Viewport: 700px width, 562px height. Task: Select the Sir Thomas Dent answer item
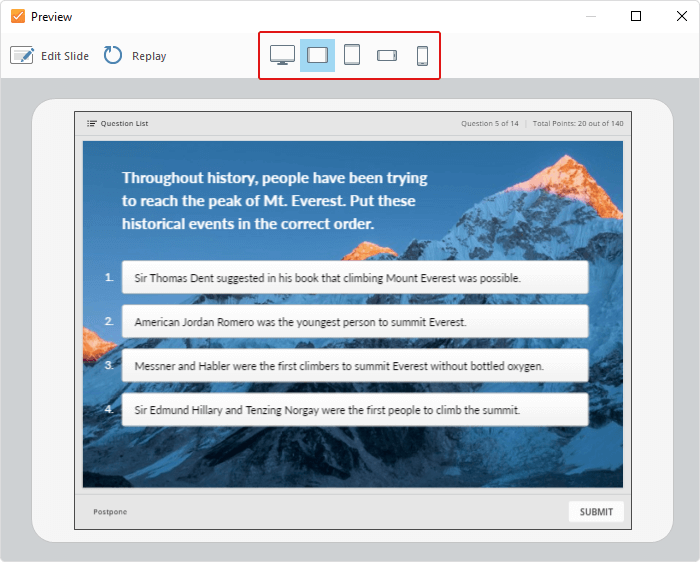click(x=355, y=278)
